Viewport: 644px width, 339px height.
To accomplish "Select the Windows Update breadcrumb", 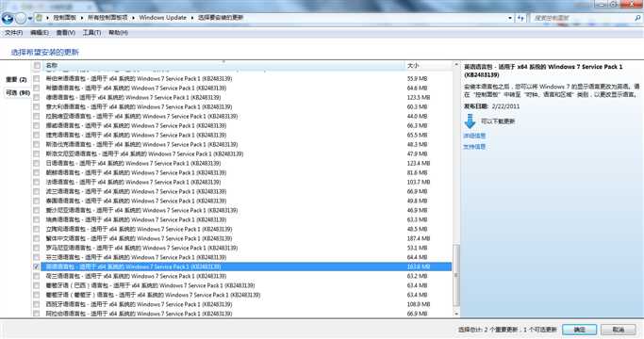I will tap(162, 18).
